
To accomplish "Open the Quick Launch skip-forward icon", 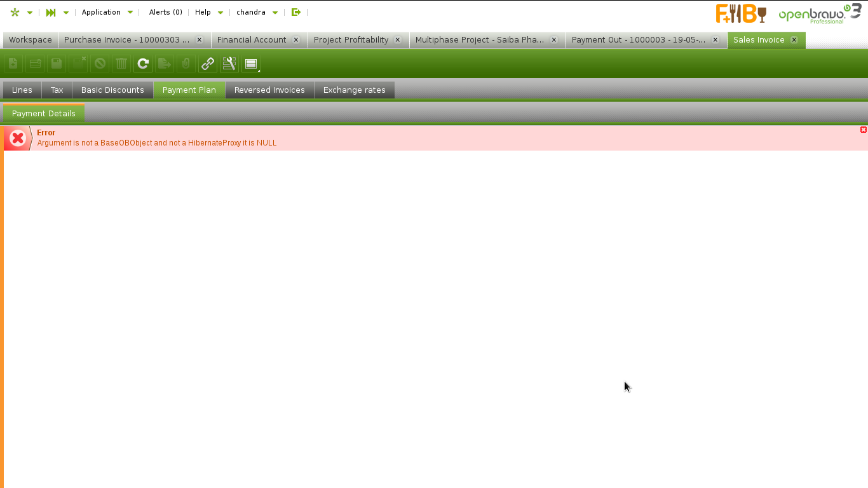I will pyautogui.click(x=51, y=12).
